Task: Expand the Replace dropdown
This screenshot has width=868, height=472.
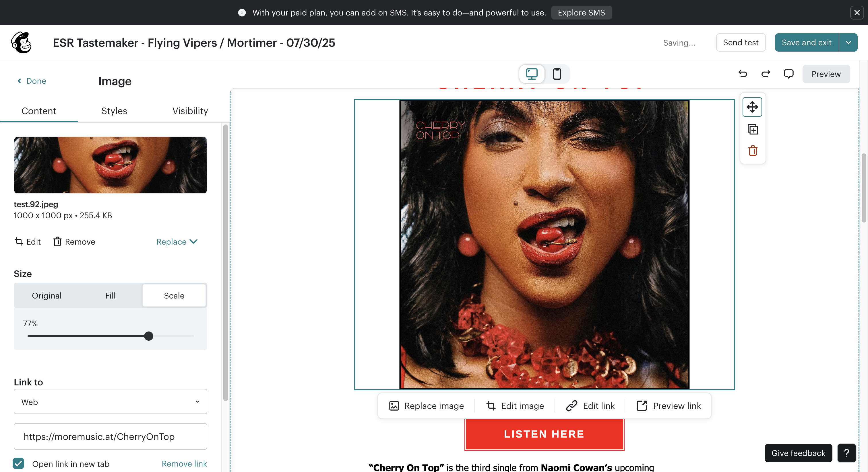Action: coord(177,241)
